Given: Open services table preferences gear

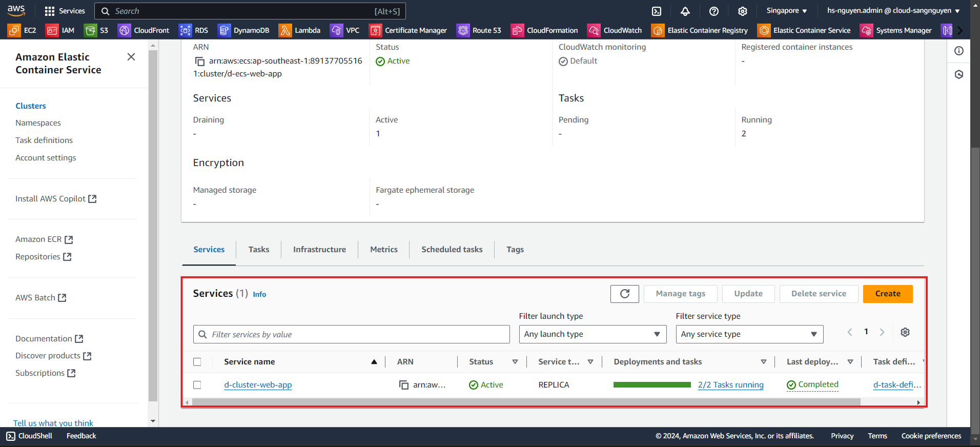Looking at the screenshot, I should (x=905, y=332).
